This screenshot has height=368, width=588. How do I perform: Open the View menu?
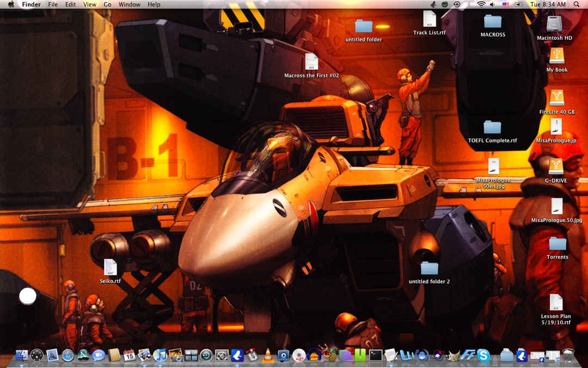click(90, 4)
